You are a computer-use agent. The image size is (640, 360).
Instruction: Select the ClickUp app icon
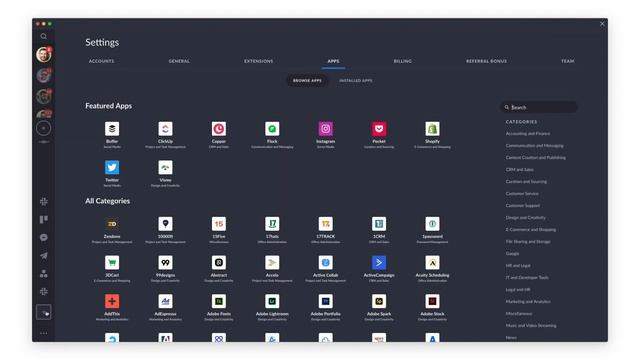coord(165,129)
